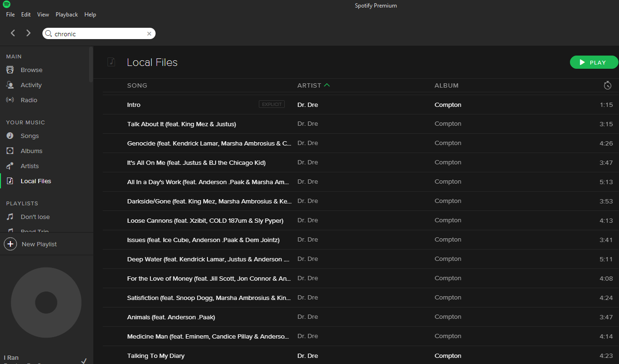This screenshot has height=364, width=619.
Task: Open Compton in the Talking To My Diary row
Action: point(448,356)
